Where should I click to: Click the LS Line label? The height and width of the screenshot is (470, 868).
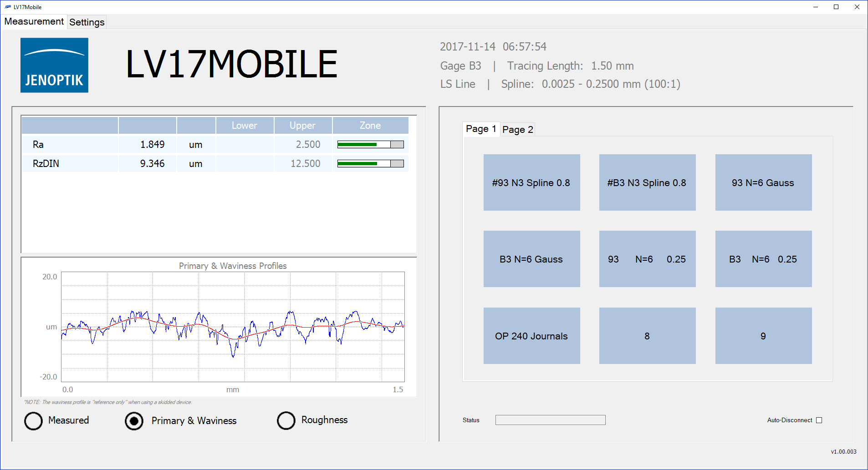coord(458,84)
